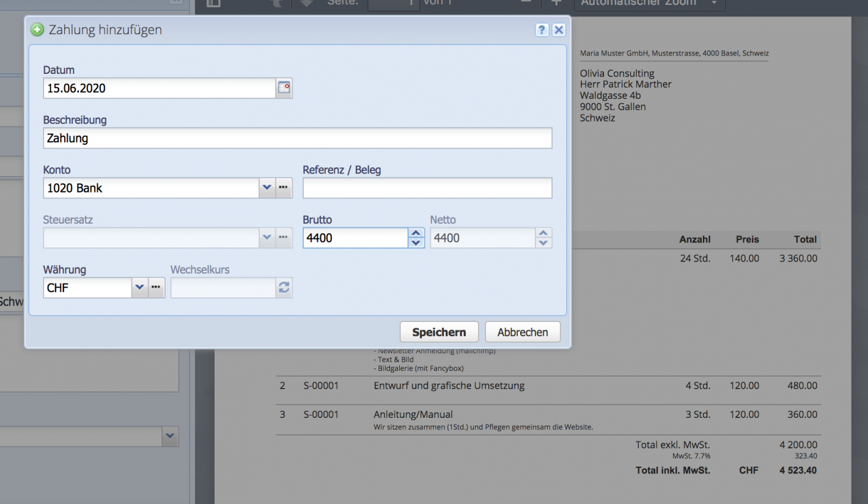Viewport: 868px width, 504px height.
Task: Increase the Brutto amount with the up stepper
Action: 415,233
